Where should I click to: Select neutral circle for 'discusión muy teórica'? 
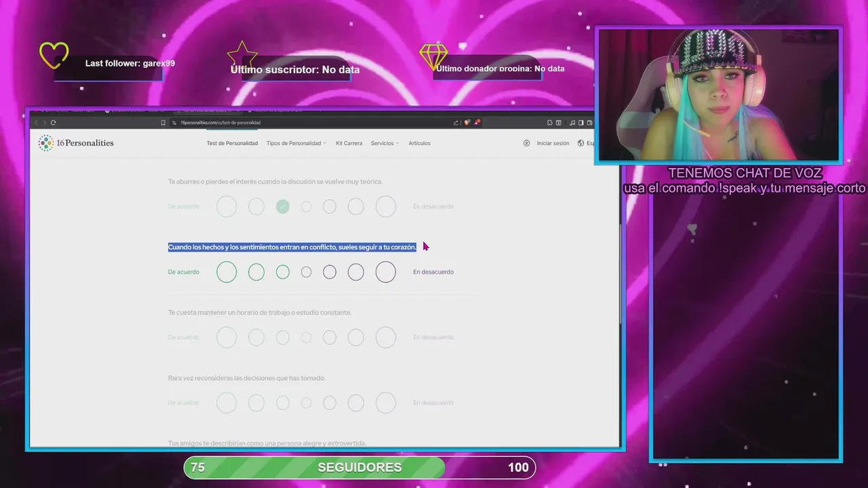click(x=306, y=206)
